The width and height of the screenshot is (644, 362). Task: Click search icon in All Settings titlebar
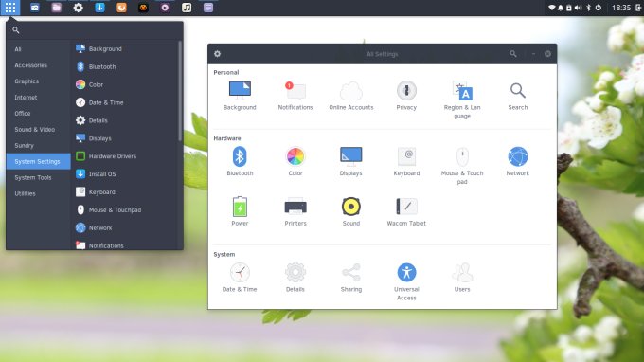pos(513,54)
